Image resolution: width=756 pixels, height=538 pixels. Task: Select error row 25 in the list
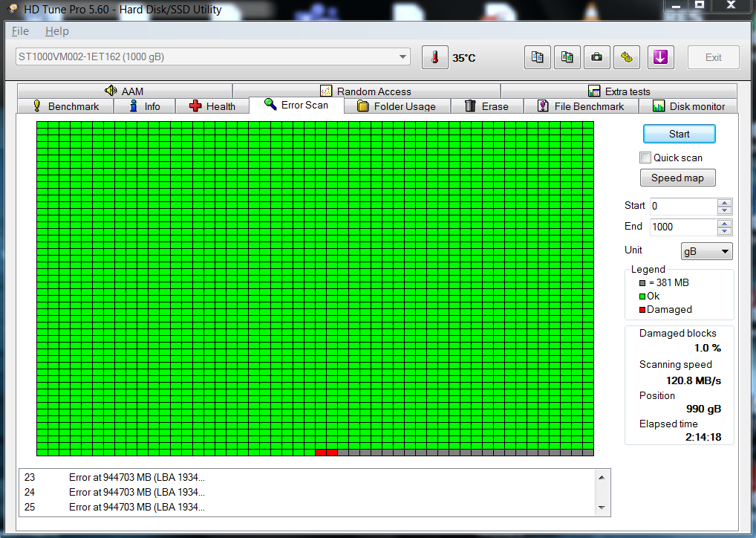coord(307,507)
